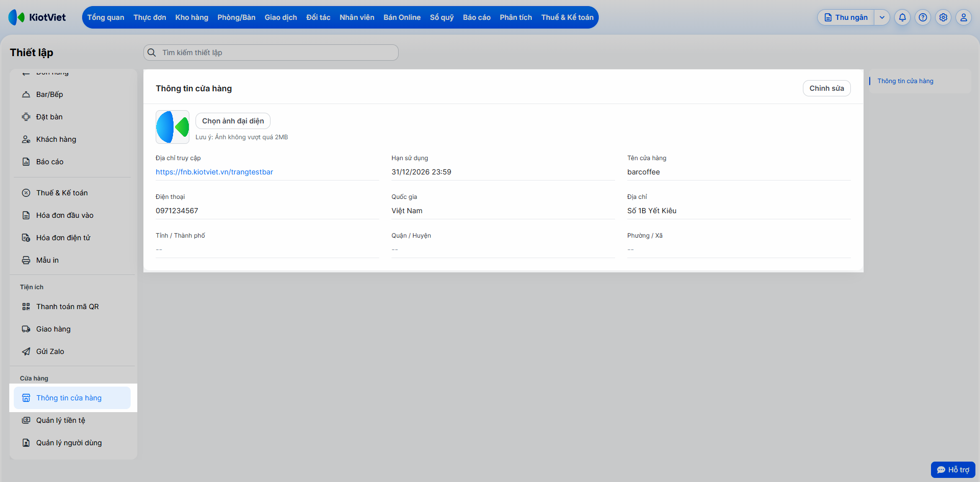Viewport: 980px width, 482px height.
Task: Select the Quản lý người dùng label in the sidebar
Action: (x=69, y=443)
